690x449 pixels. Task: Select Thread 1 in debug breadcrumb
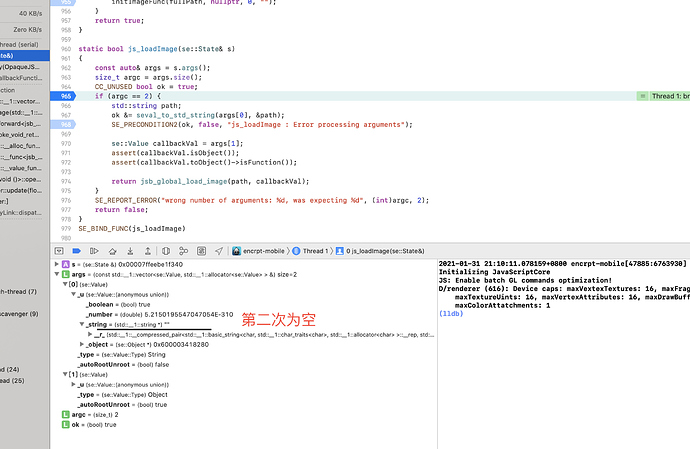point(310,251)
